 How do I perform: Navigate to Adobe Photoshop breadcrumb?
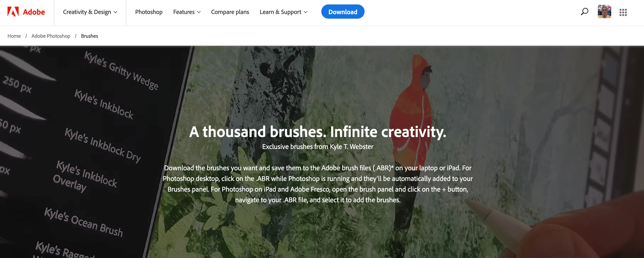pyautogui.click(x=51, y=36)
